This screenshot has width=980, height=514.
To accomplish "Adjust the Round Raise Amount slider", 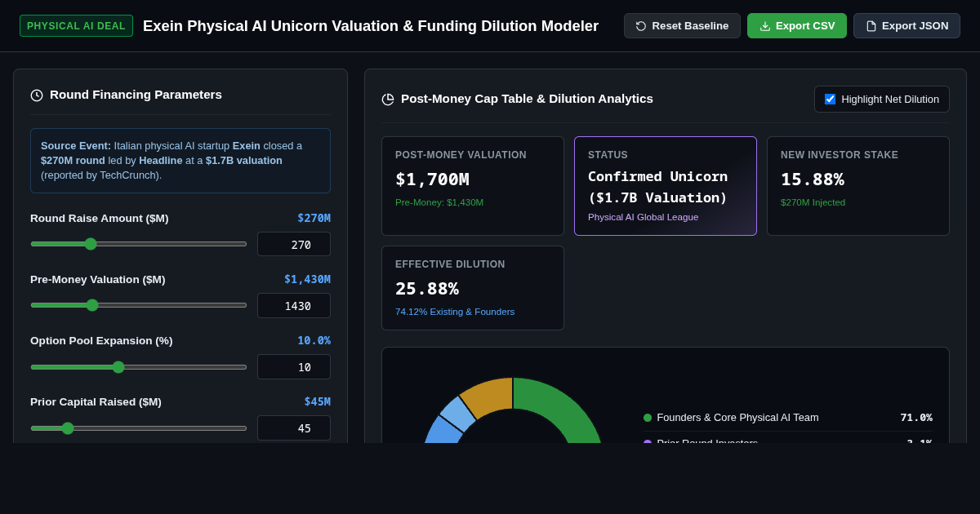I will pos(139,244).
